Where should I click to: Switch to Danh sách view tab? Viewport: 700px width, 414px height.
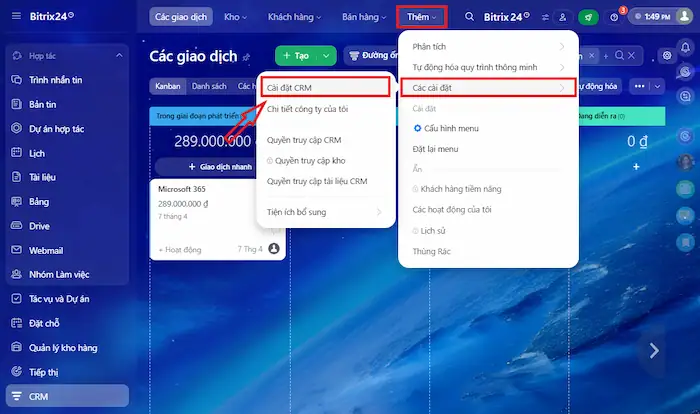(x=209, y=86)
